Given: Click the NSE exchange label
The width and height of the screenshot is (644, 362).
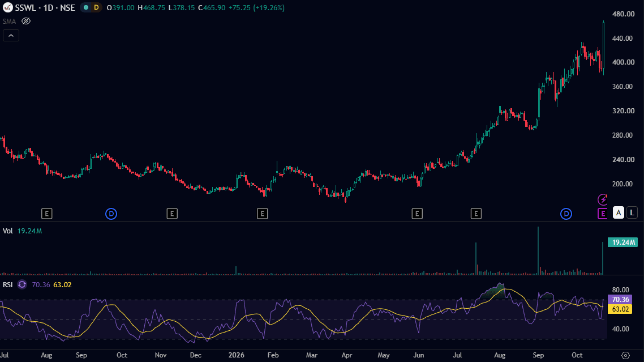Looking at the screenshot, I should point(68,8).
